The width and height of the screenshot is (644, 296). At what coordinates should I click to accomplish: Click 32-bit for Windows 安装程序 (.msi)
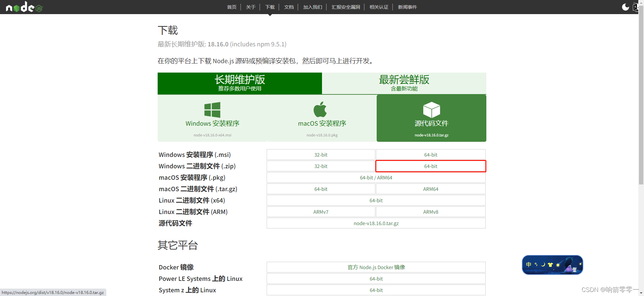pos(321,155)
